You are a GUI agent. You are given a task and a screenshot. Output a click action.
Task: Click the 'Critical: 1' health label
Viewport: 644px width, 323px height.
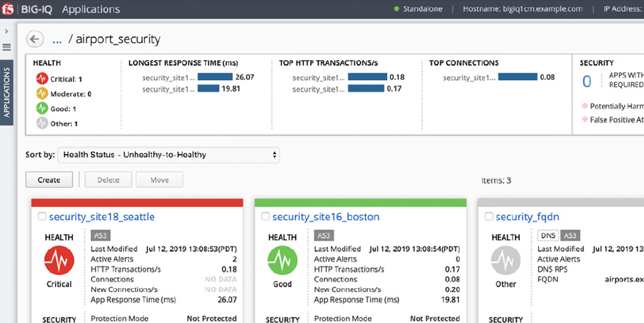(x=66, y=79)
